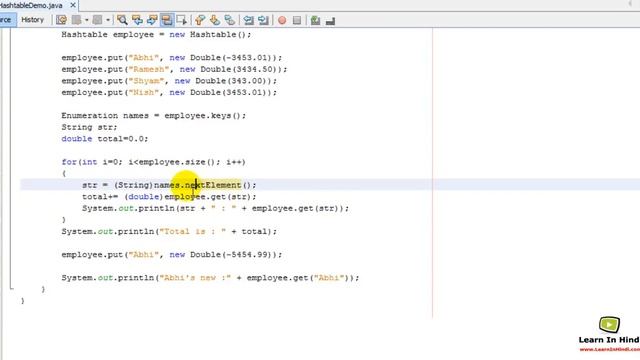Stop macro recording square icon
The height and width of the screenshot is (360, 640).
tap(297, 20)
